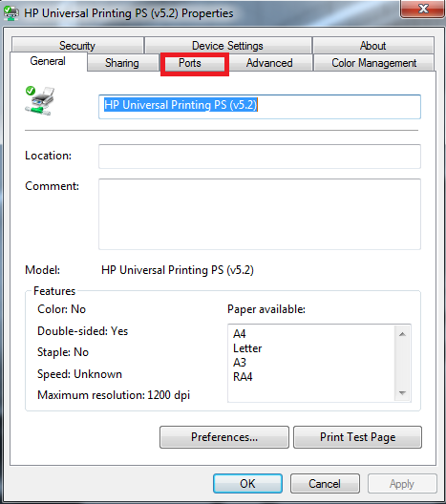Click the 'Color: No' text
This screenshot has width=446, height=504.
click(x=62, y=309)
